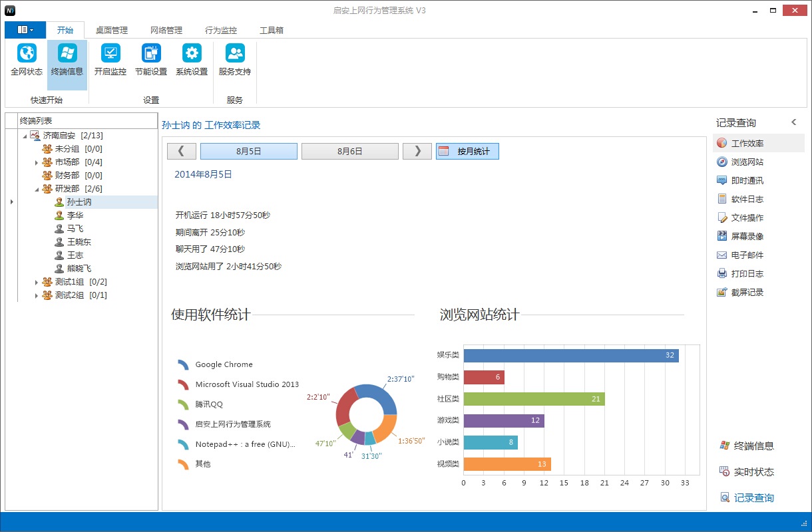Click Microsoft Visual Studio 2013 red legend swatch
812x532 pixels.
tap(183, 384)
